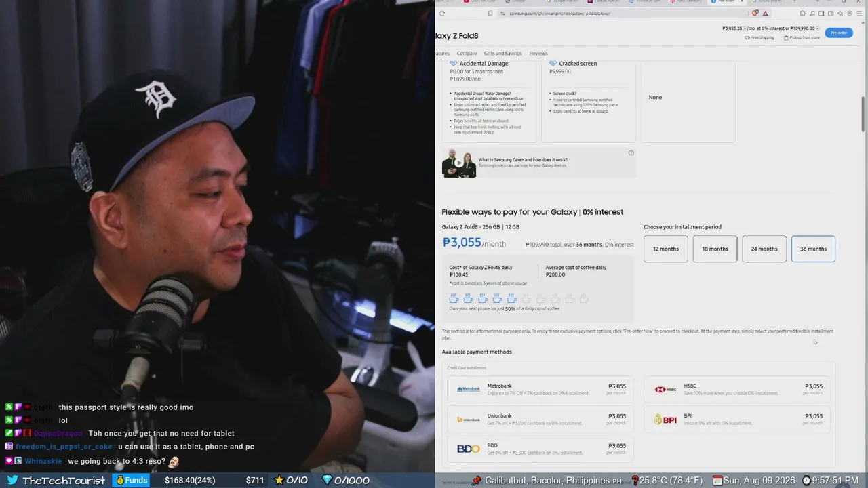Click the page vertical scrollbar thumb
868x488 pixels.
(863, 114)
